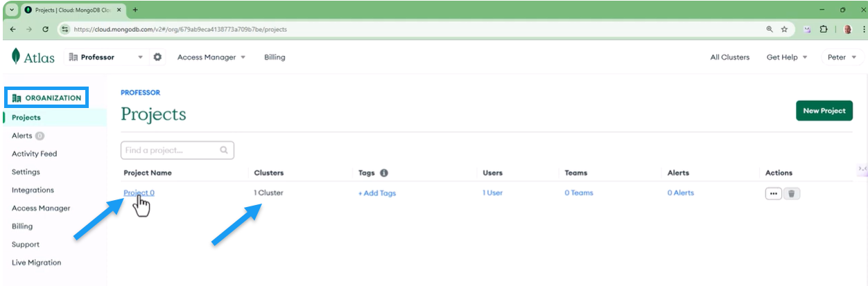The width and height of the screenshot is (868, 286).
Task: Bookmark this page with star icon
Action: tap(784, 29)
